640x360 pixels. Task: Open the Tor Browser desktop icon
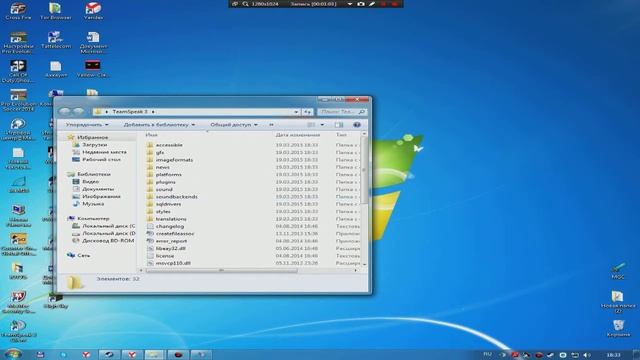(56, 11)
